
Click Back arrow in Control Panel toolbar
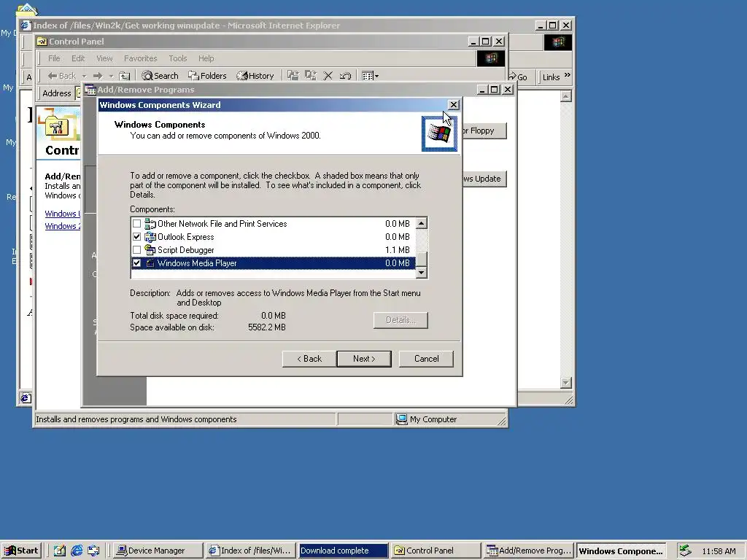tap(62, 76)
